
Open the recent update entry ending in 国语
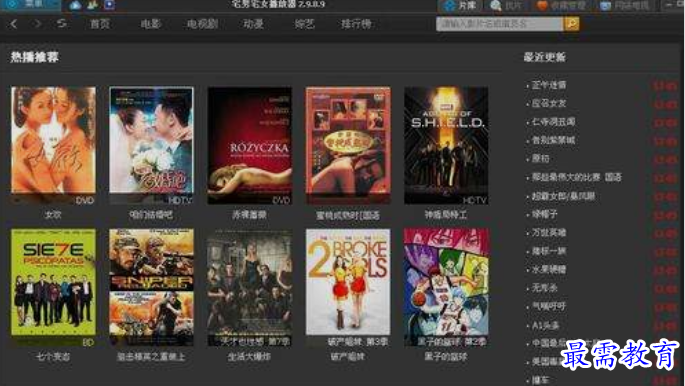pos(576,177)
